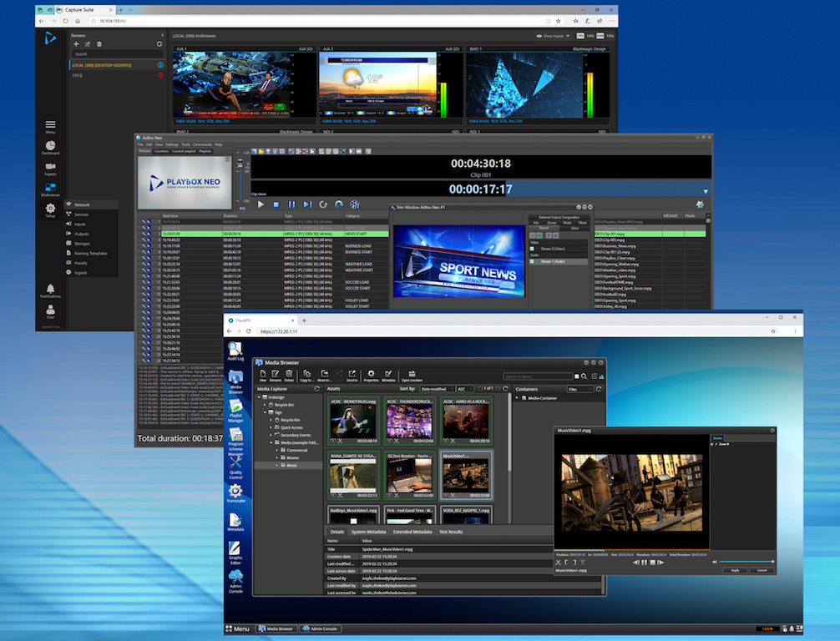Screen dimensions: 840x641
Task: Switch to Playlists tab in AirBox Neo
Action: [x=205, y=152]
